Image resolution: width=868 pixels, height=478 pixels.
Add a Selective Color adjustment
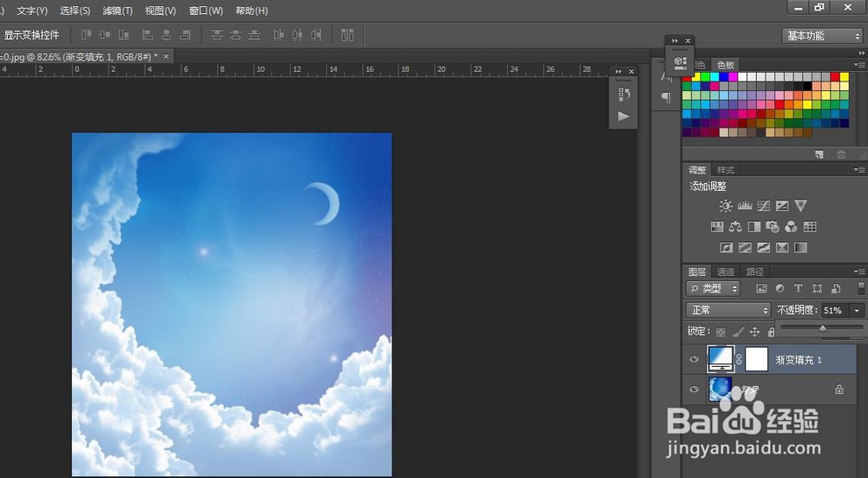[x=782, y=247]
